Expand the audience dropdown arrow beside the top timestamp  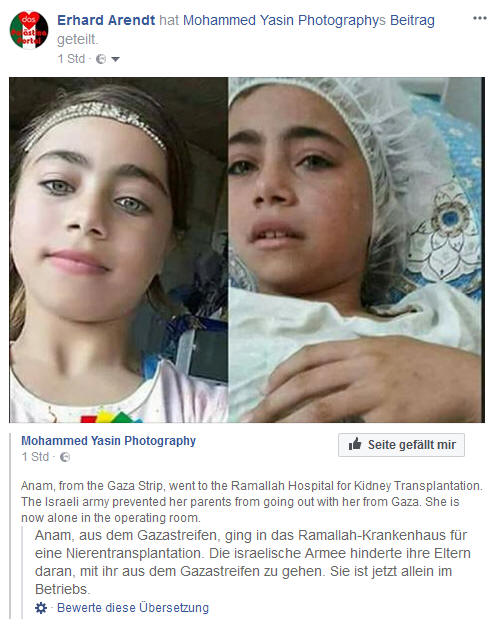[115, 59]
